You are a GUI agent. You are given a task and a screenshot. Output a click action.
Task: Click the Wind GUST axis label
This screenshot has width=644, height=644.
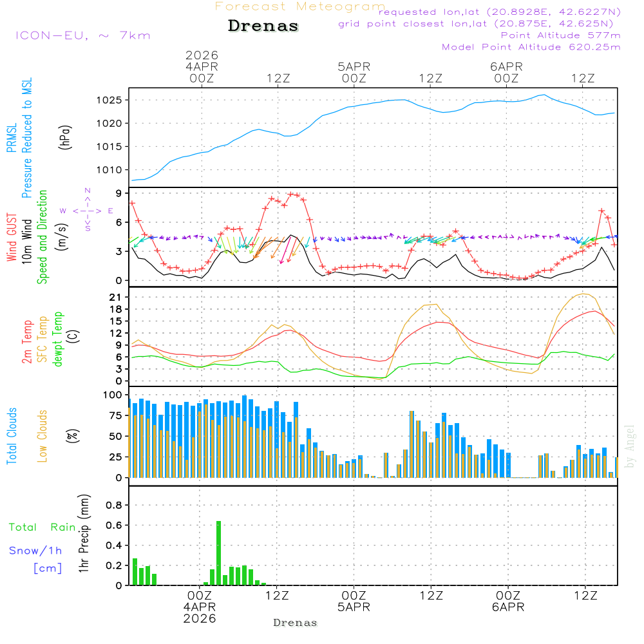[x=12, y=236]
